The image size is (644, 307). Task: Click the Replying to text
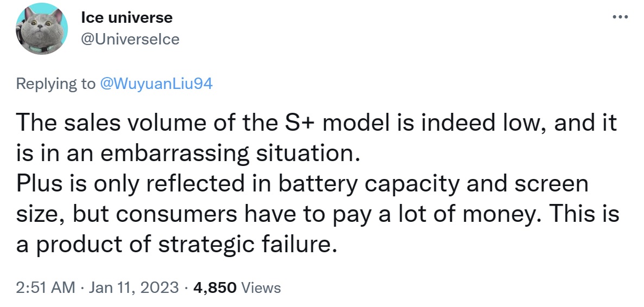pos(55,84)
